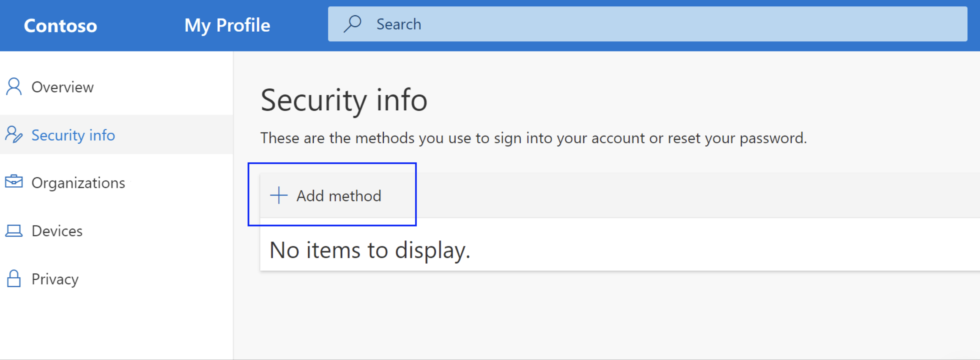
Task: Click the Devices laptop icon
Action: 14,231
